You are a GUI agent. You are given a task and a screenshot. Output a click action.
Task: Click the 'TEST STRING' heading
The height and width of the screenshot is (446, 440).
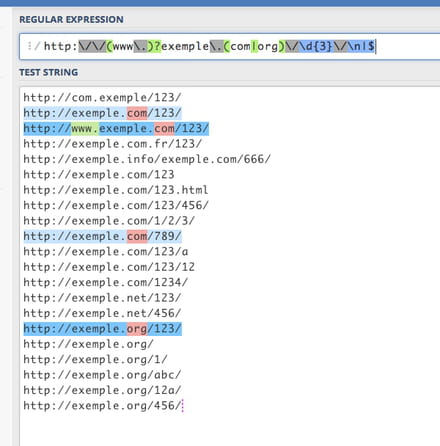[x=49, y=72]
